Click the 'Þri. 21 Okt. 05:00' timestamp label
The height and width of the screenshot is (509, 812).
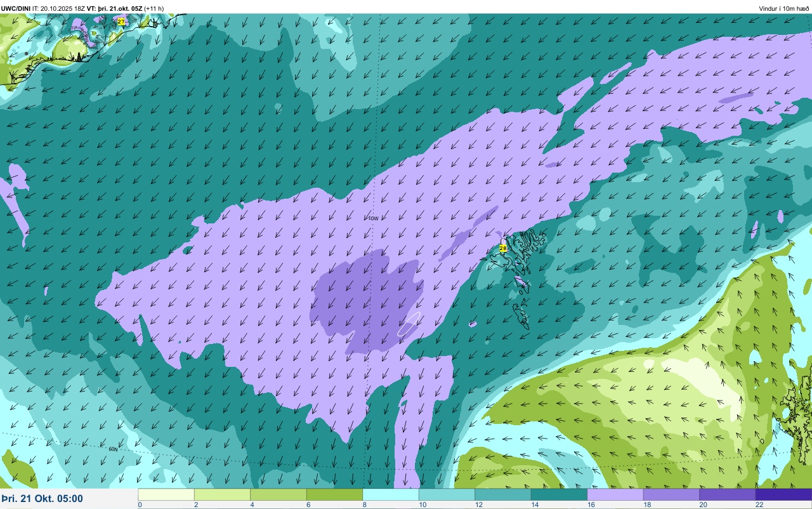tap(42, 498)
